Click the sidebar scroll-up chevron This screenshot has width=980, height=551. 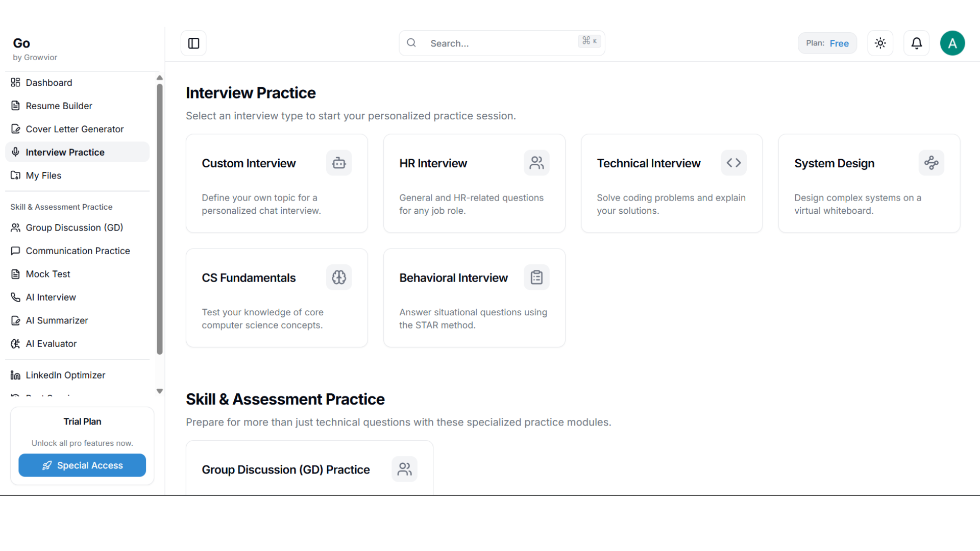[159, 78]
